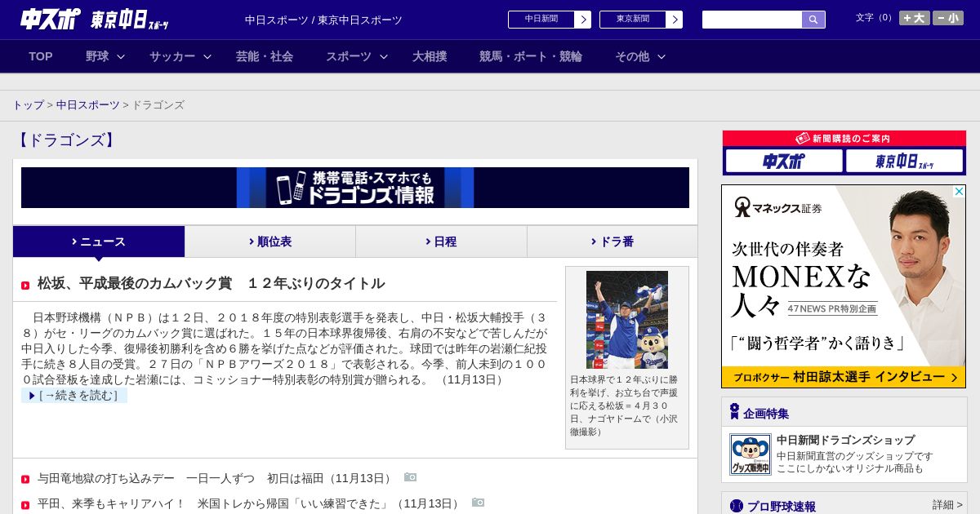This screenshot has height=514, width=980.
Task: Expand the 野球 navigation menu
Action: click(105, 56)
